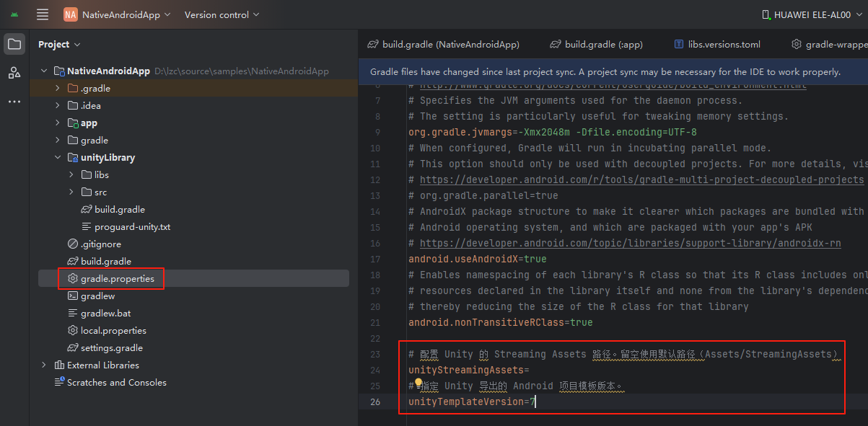Select build.gradle under unityLibrary
The image size is (868, 426).
[x=120, y=210]
